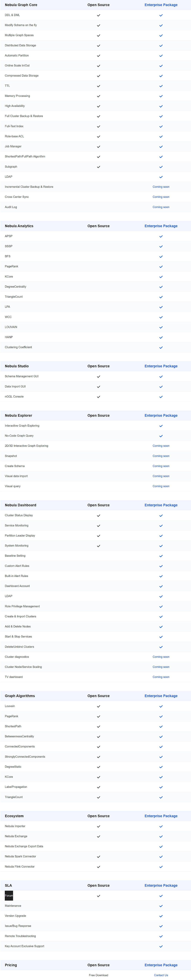
Task: Expand the Nebula Dashboard section header
Action: click(x=20, y=505)
